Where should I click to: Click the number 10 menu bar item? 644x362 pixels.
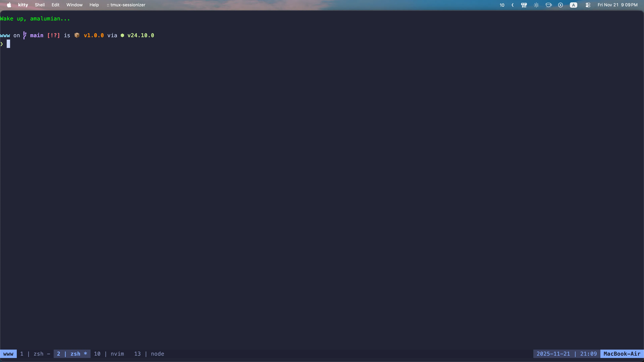[x=502, y=5]
